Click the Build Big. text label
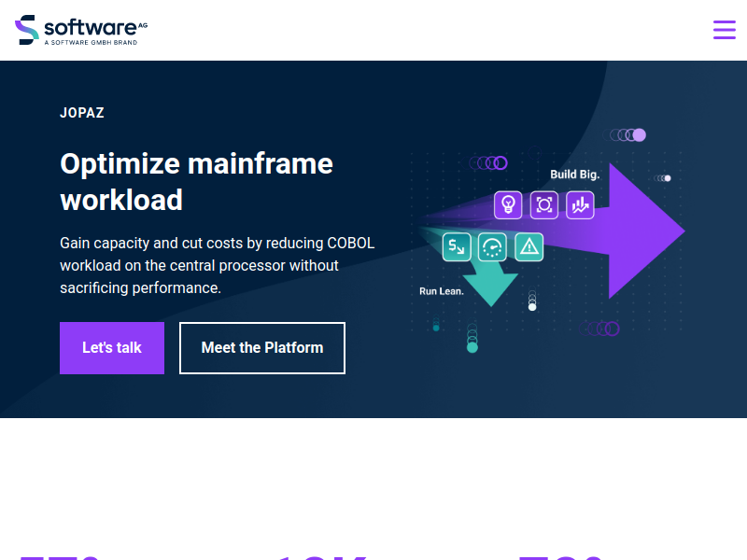This screenshot has height=560, width=747. pyautogui.click(x=574, y=175)
